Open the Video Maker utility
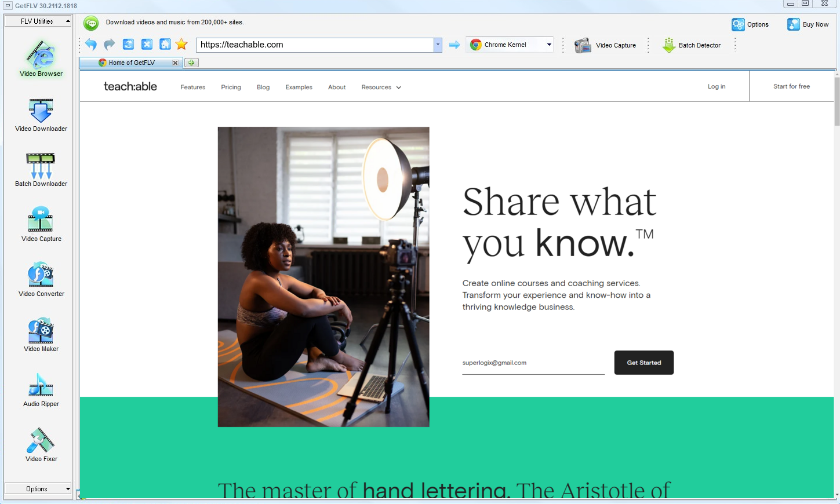 pos(41,335)
